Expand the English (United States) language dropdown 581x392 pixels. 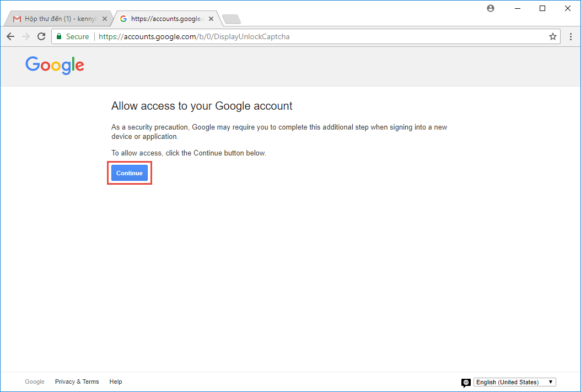[515, 382]
